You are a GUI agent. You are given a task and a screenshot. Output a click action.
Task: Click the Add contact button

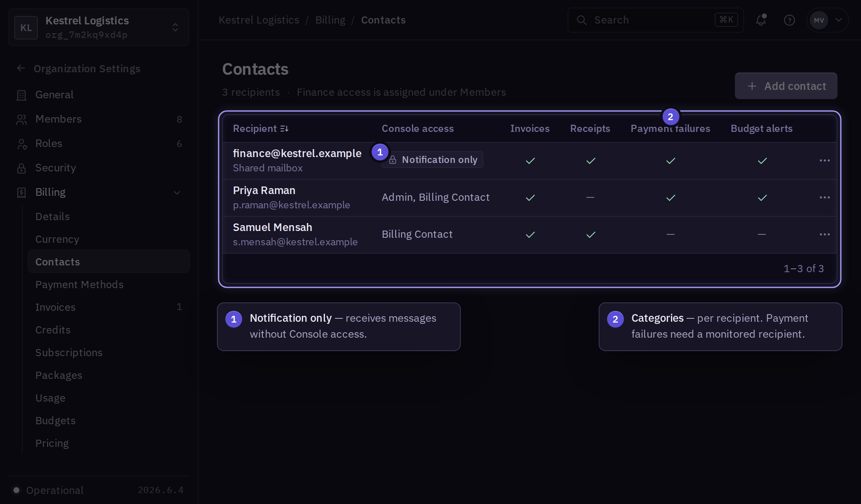tap(786, 86)
